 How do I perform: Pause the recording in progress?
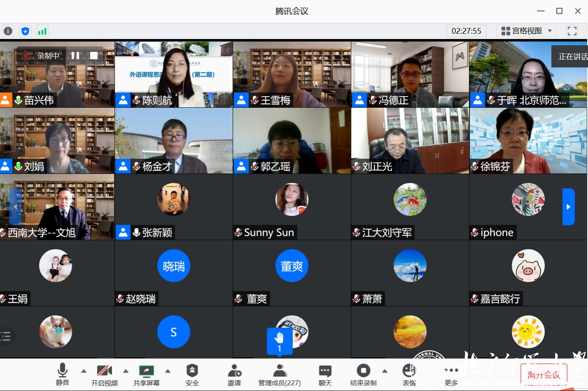point(75,56)
